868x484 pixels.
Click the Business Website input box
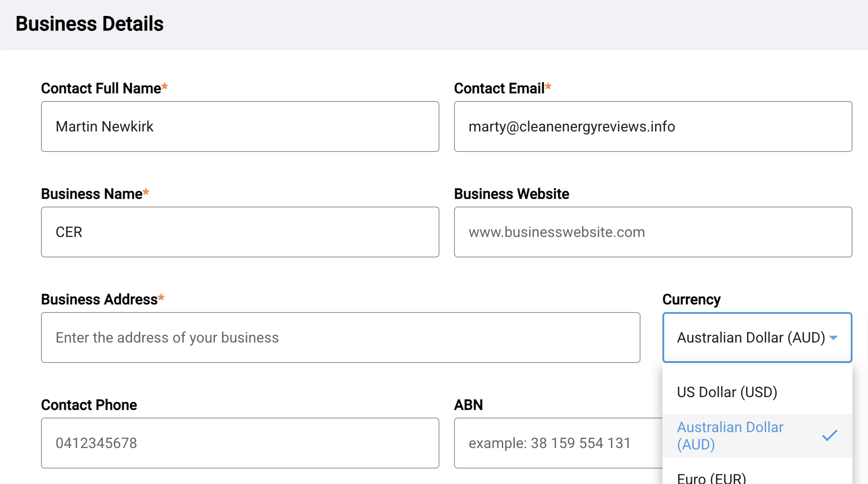652,232
